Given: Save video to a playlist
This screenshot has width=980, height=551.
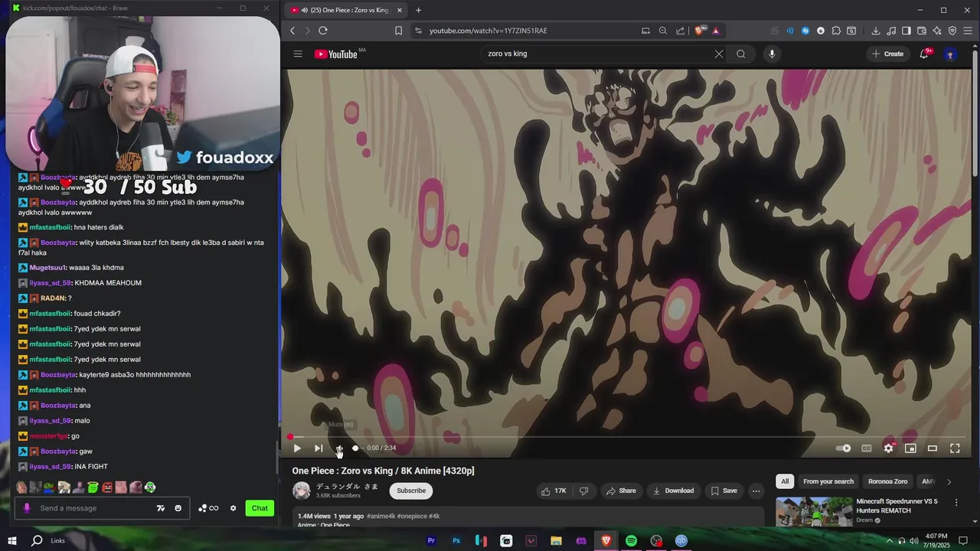Looking at the screenshot, I should (724, 491).
